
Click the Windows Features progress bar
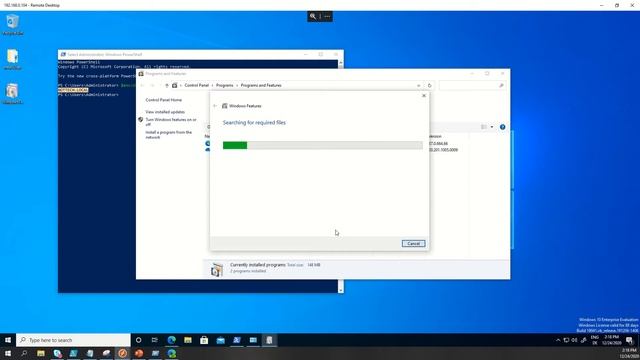point(322,145)
